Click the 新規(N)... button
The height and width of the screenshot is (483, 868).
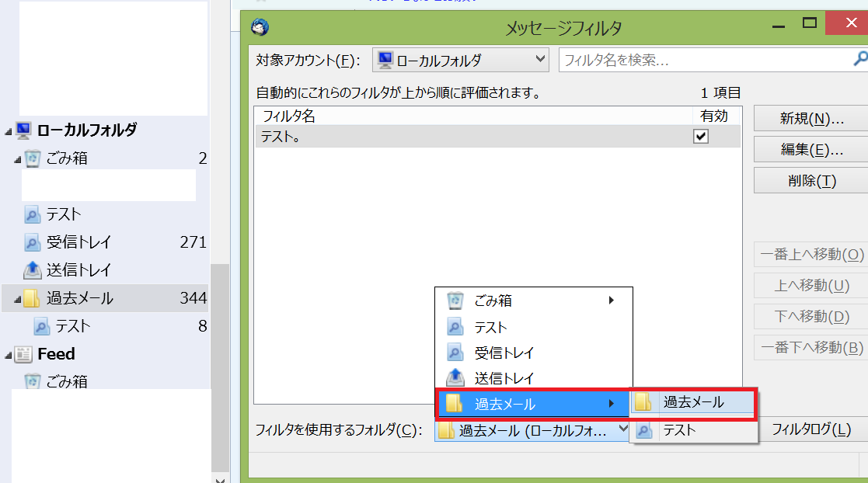pos(811,119)
